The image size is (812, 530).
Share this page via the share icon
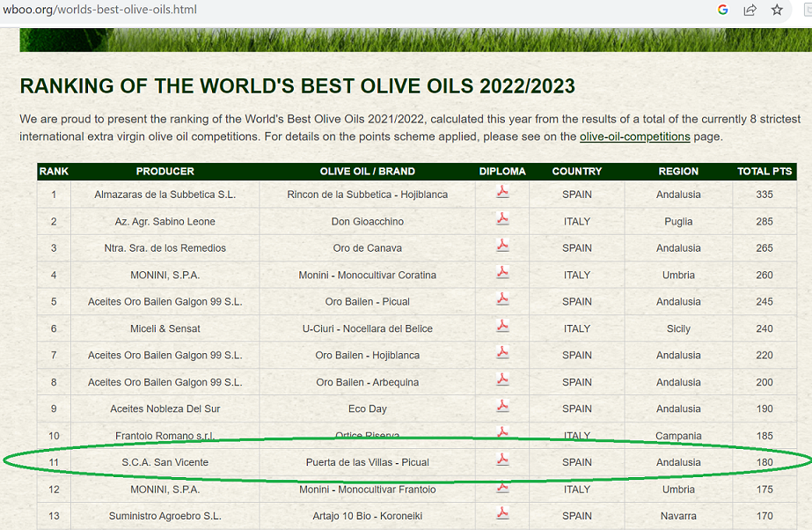[750, 10]
